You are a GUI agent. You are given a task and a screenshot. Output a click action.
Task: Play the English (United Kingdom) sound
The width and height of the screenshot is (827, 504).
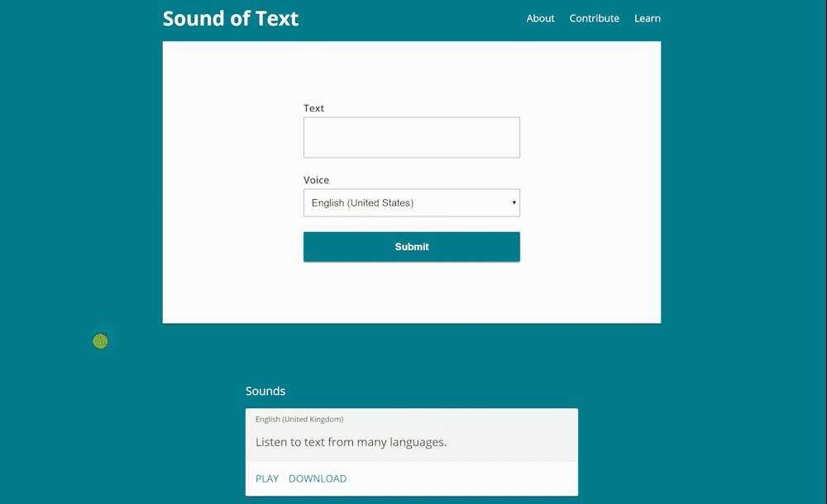[x=267, y=478]
